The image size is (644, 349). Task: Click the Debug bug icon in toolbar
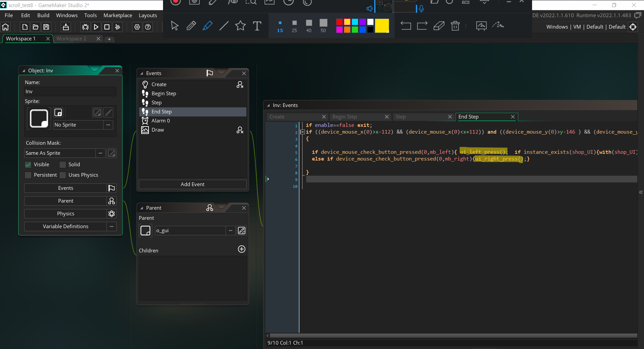click(85, 27)
